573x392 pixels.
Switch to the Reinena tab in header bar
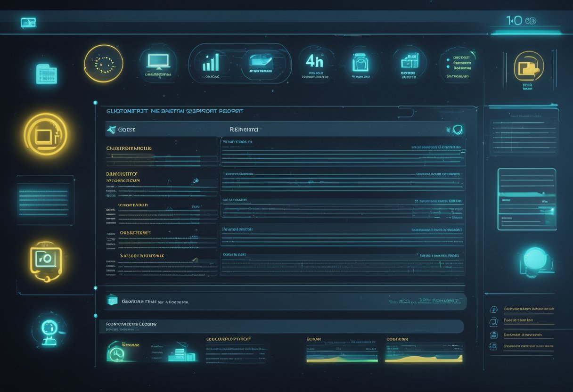point(244,130)
